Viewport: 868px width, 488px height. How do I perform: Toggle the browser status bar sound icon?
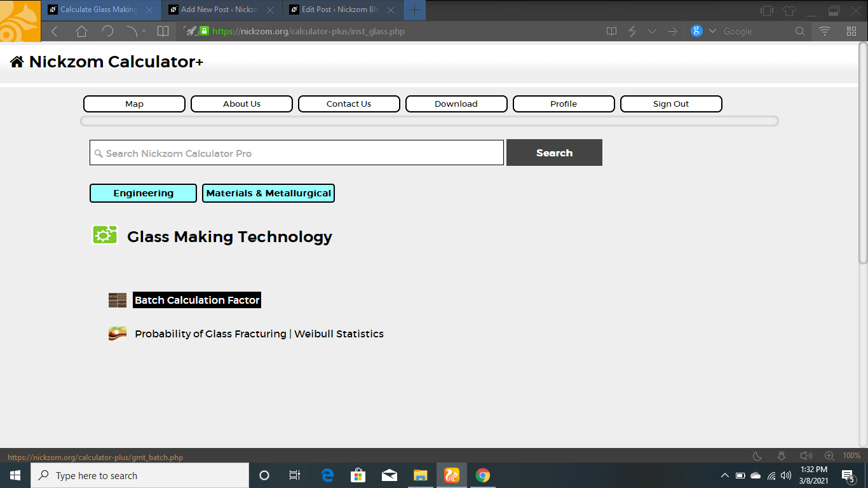[806, 456]
